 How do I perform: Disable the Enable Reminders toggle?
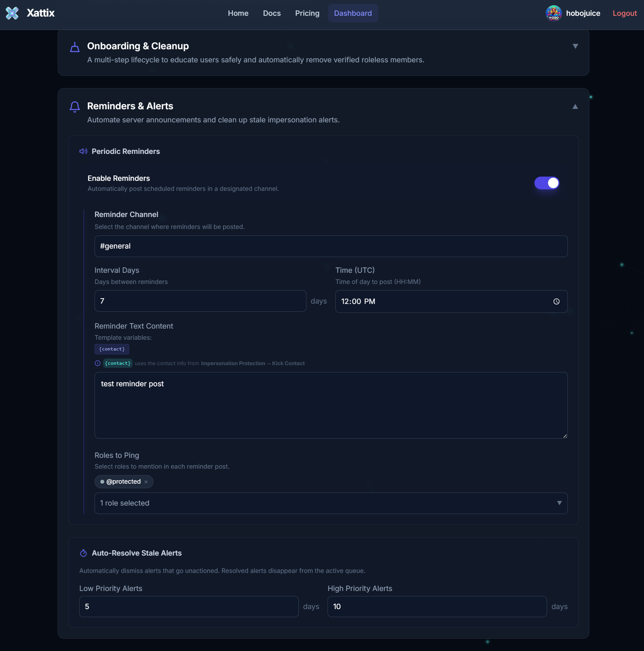[546, 183]
